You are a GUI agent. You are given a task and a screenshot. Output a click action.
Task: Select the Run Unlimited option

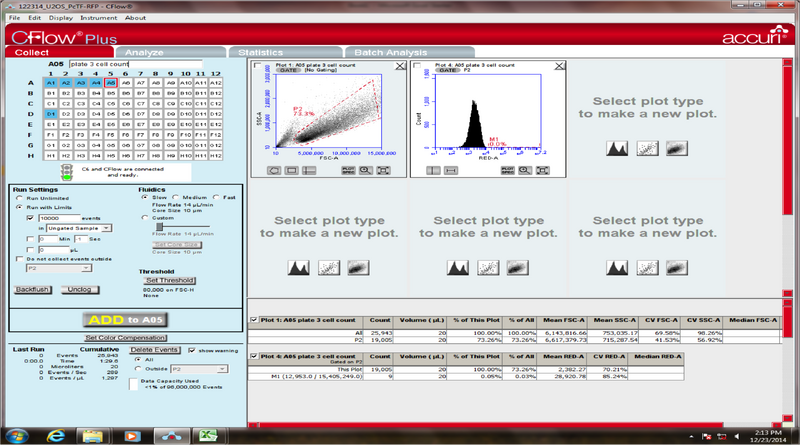click(19, 198)
